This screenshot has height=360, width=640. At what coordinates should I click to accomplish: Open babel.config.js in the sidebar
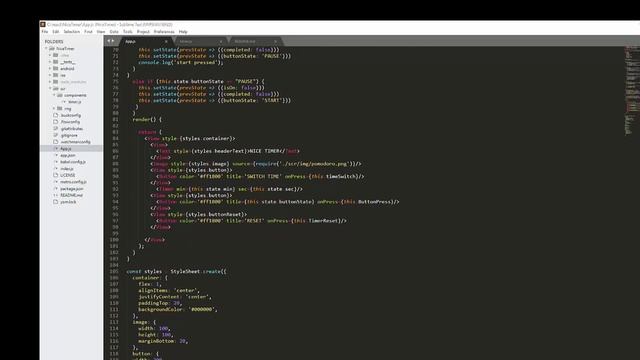[x=73, y=162]
